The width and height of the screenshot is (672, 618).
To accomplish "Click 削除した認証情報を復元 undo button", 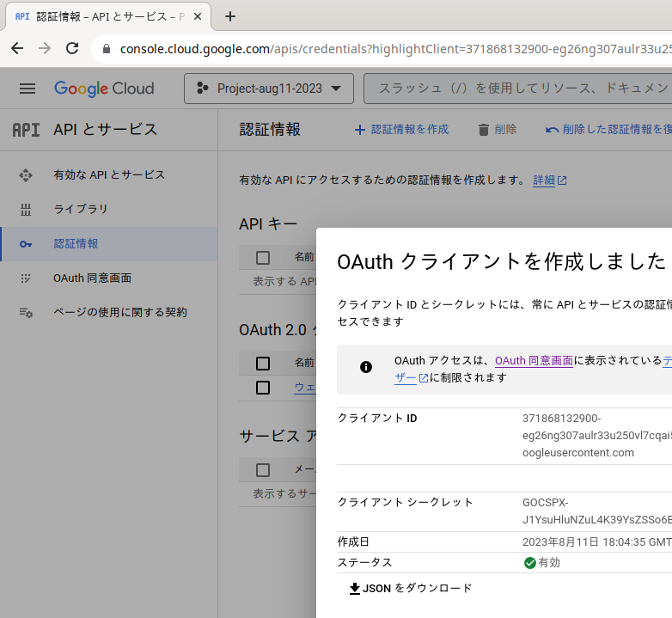I will pyautogui.click(x=608, y=130).
